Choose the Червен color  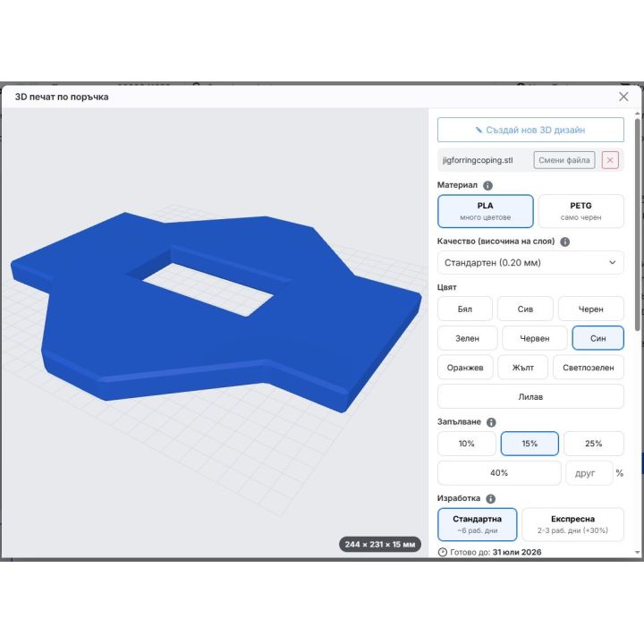click(534, 338)
